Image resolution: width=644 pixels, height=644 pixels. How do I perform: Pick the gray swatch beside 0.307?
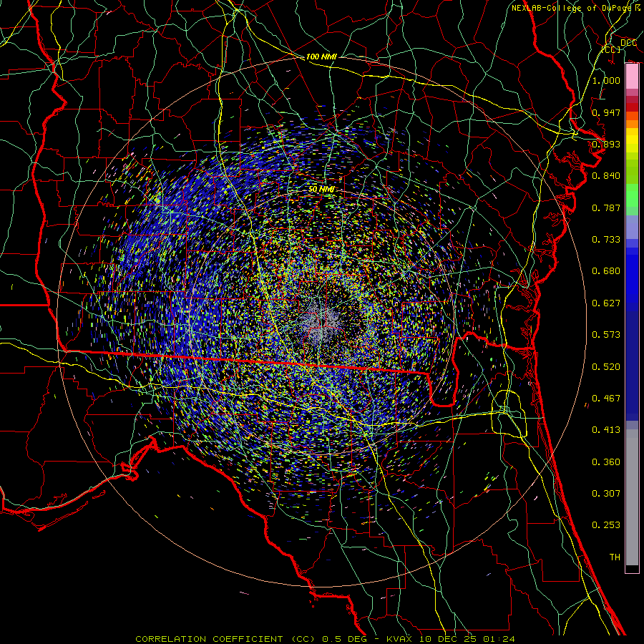tap(632, 497)
